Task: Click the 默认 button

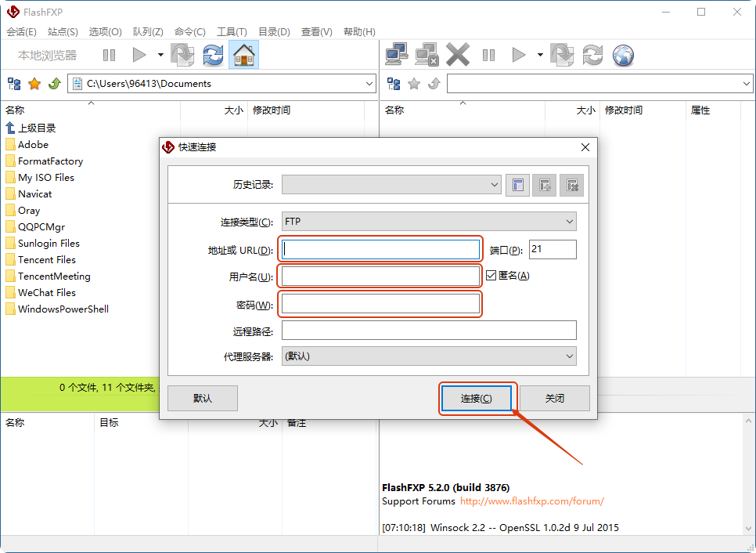Action: 203,398
